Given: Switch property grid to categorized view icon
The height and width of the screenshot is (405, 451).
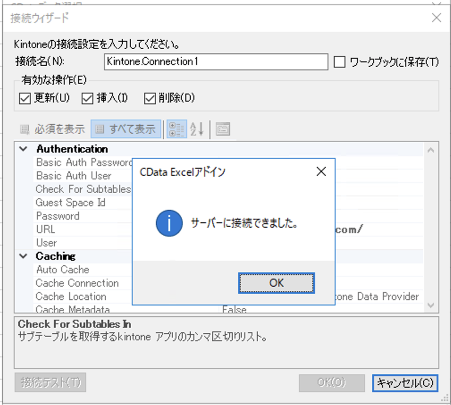Looking at the screenshot, I should pyautogui.click(x=177, y=129).
